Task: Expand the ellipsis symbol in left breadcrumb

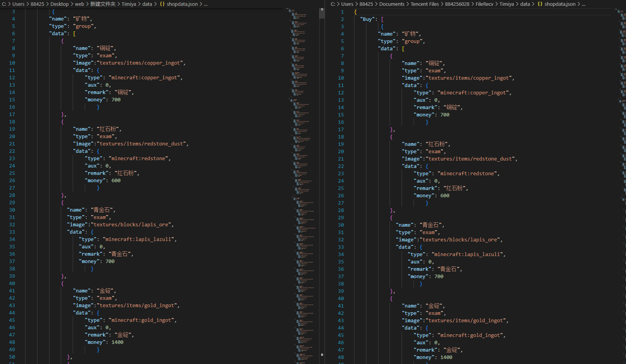Action: pos(206,4)
